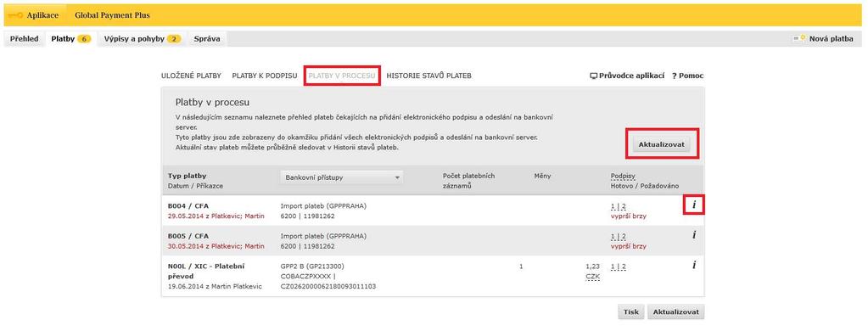Viewport: 868px width, 331px height.
Task: Click signatures 1 | 2 in the N00L row
Action: pos(618,266)
